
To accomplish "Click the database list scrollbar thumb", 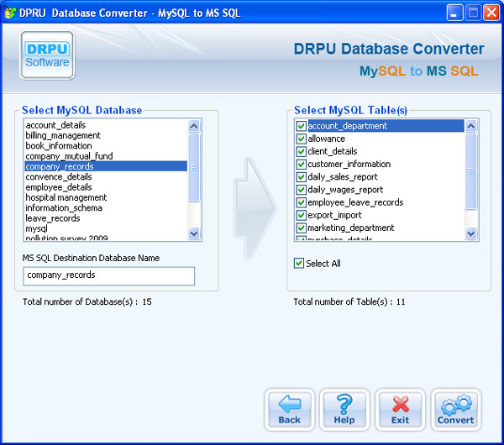I will (194, 167).
